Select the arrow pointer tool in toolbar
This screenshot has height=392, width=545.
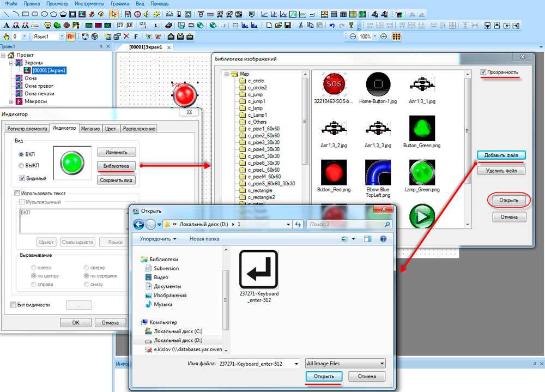point(113,14)
